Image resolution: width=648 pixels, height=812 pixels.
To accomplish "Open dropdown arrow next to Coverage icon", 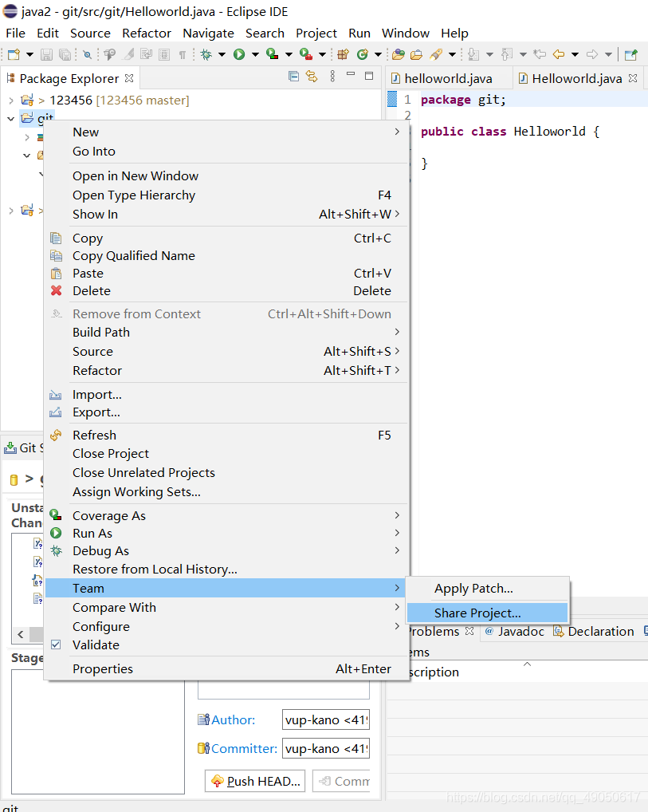I will [289, 54].
